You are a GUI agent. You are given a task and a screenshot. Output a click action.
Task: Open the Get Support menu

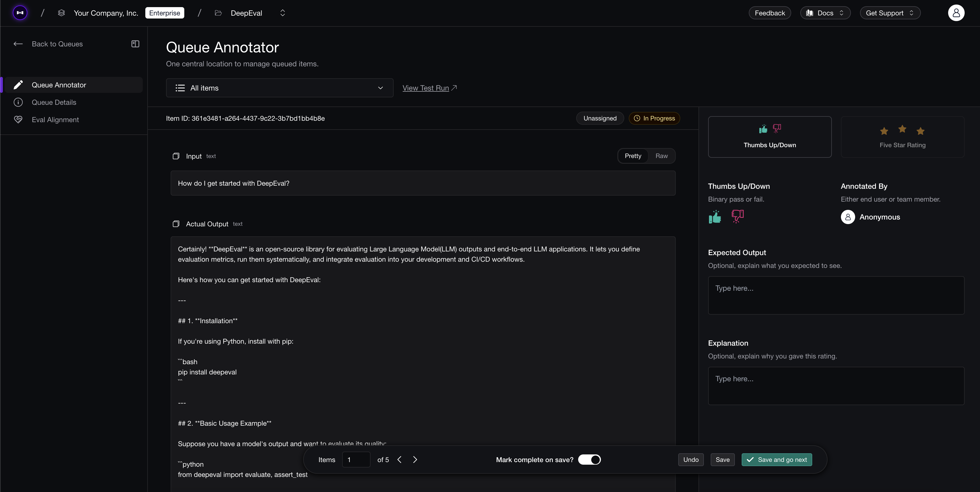(x=890, y=13)
